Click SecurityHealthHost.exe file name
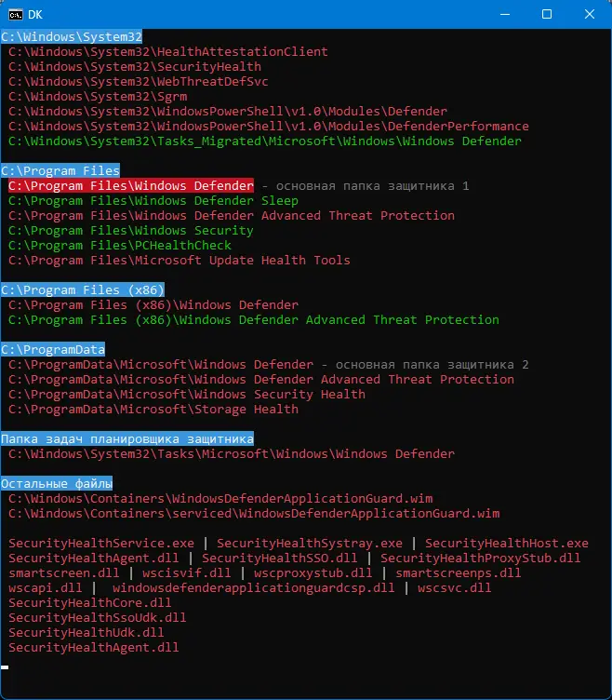The image size is (612, 700). (507, 544)
